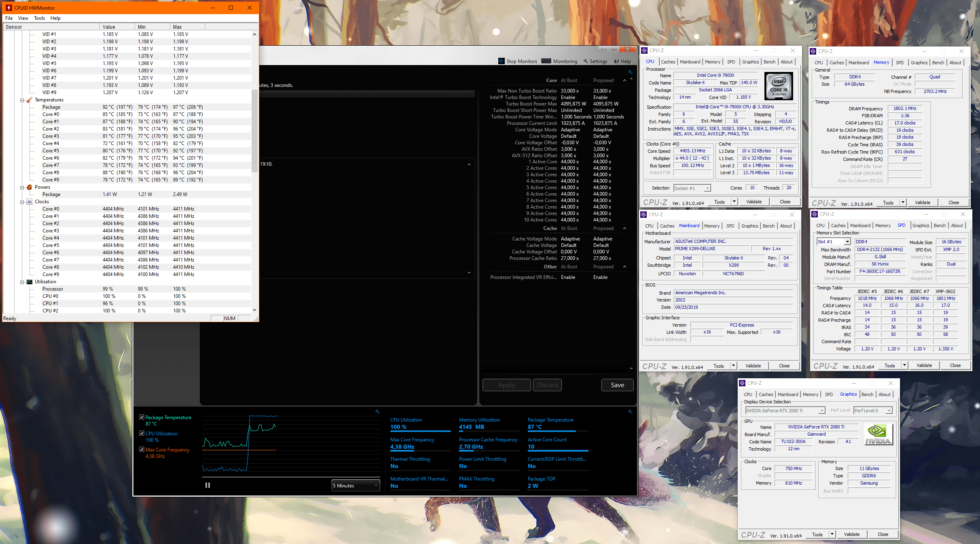Click the wrench icon above the Core settings list
Screen dimensions: 980x544
(630, 72)
